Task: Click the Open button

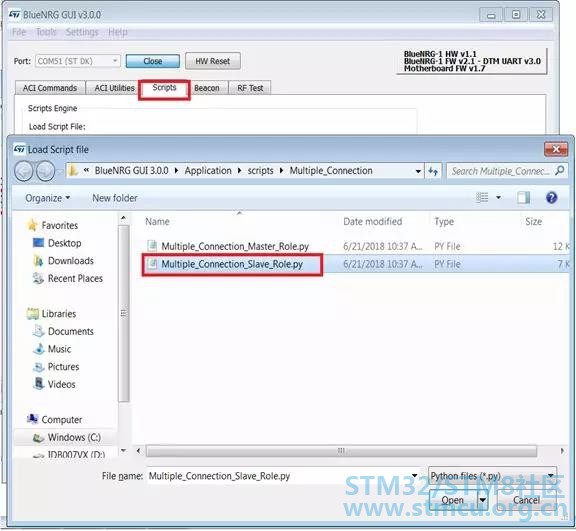Action: click(453, 500)
